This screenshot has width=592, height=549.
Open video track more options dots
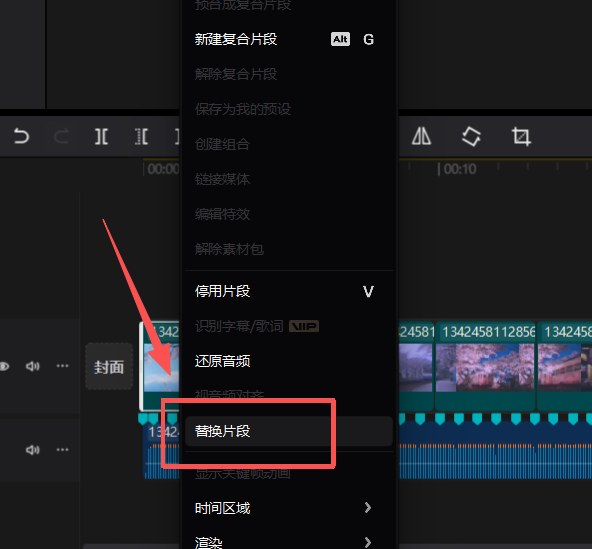[x=62, y=366]
